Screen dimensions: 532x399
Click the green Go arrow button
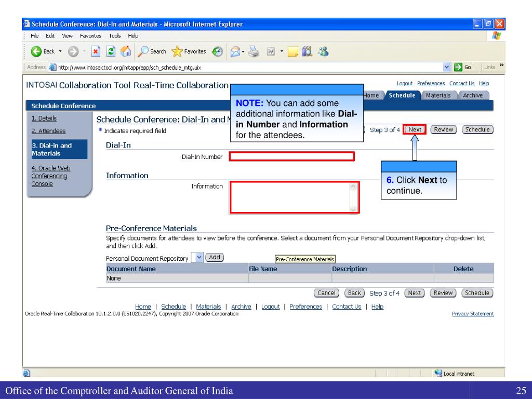pyautogui.click(x=463, y=67)
